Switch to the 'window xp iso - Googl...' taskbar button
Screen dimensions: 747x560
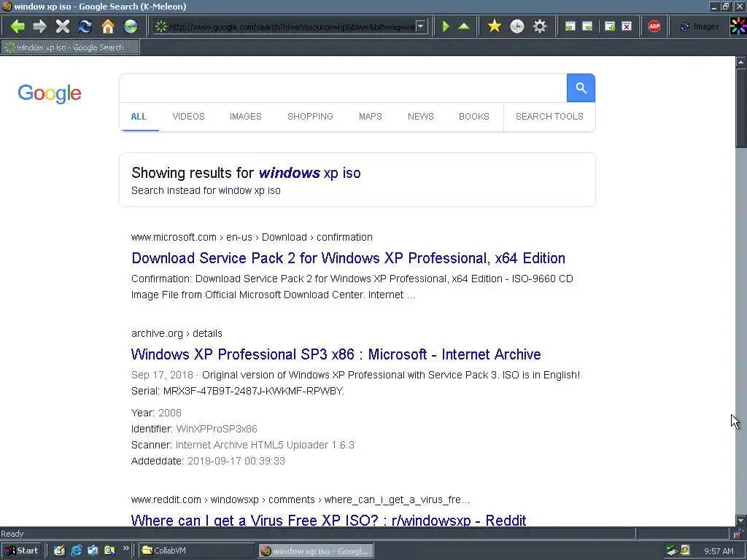click(x=316, y=551)
